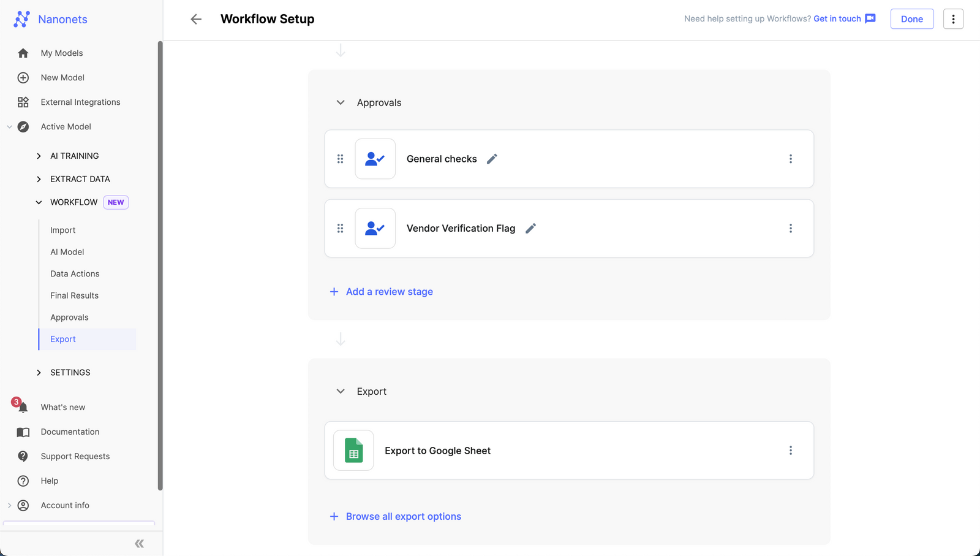Open What's new notifications bell
Viewport: 980px width, 556px height.
(x=23, y=407)
